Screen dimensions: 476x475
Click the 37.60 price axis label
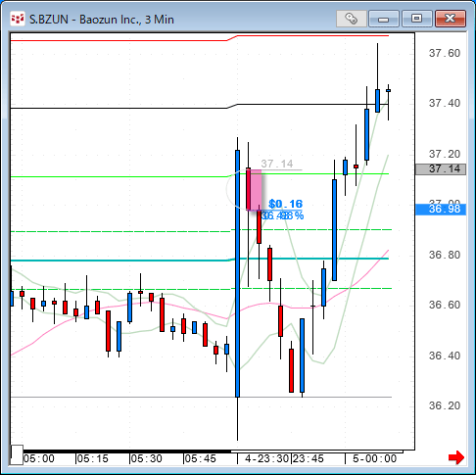[x=445, y=53]
